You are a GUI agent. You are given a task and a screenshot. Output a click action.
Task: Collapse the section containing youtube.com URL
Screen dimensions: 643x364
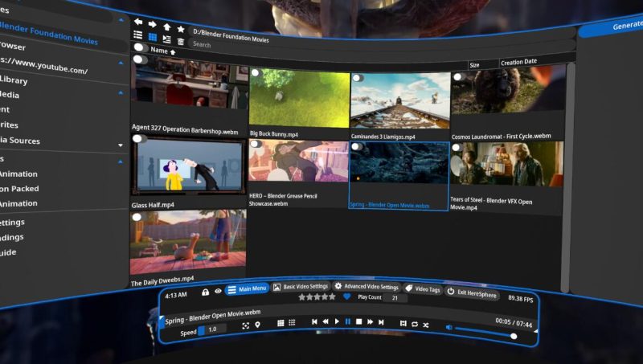(x=121, y=63)
